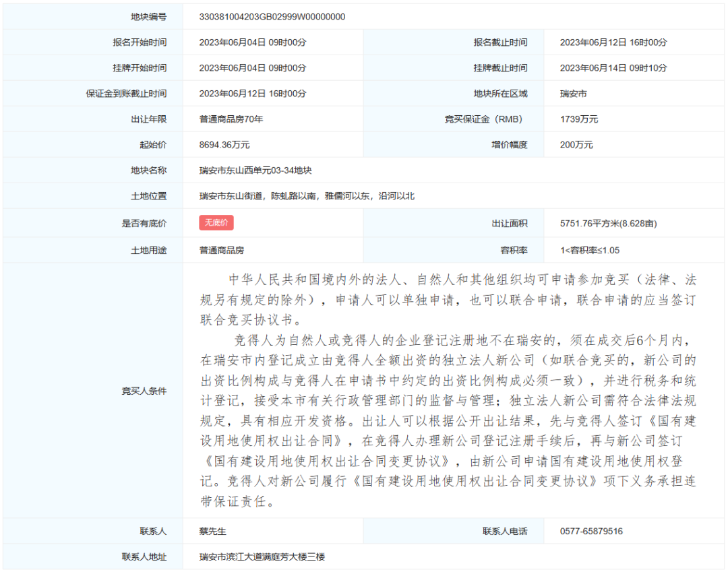Click the 报名截止时间 value 2023年06月12日 16时00分
The height and width of the screenshot is (574, 728).
click(613, 42)
